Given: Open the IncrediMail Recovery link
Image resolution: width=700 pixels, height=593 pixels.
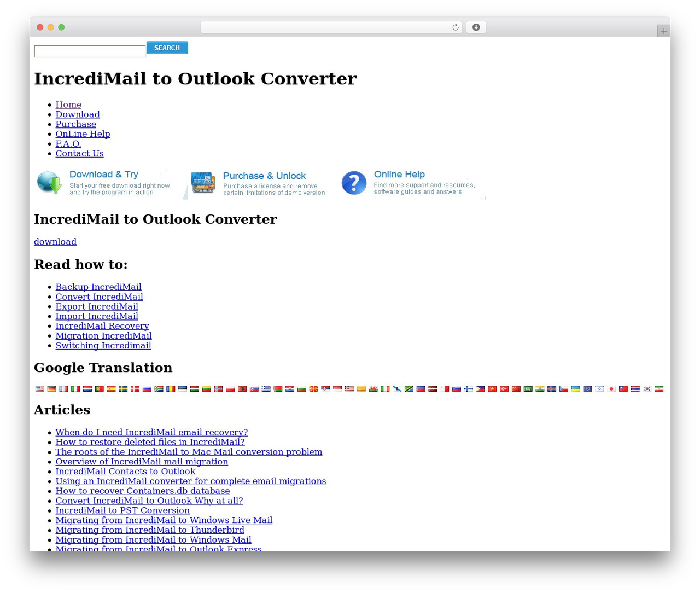Looking at the screenshot, I should 102,326.
